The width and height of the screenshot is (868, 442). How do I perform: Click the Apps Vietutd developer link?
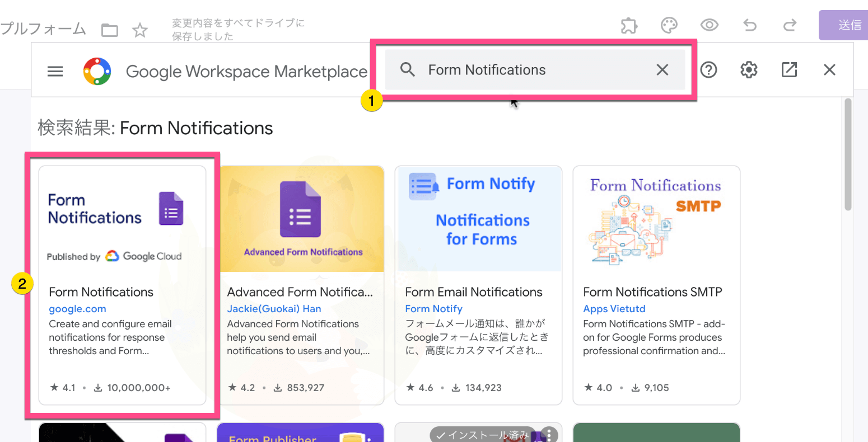tap(614, 309)
